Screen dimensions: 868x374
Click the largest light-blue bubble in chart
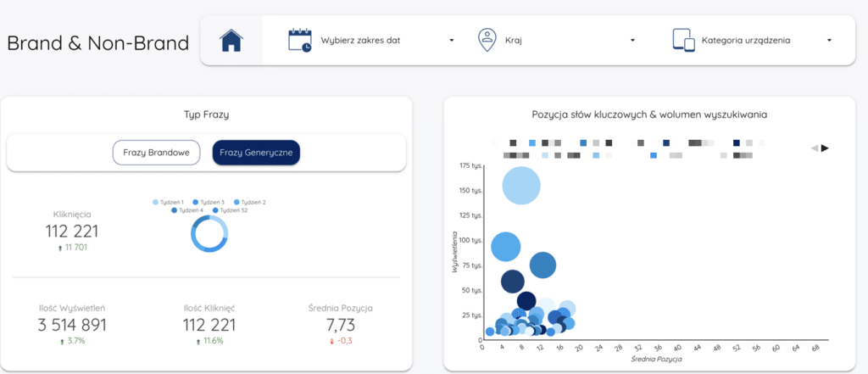[x=521, y=185]
